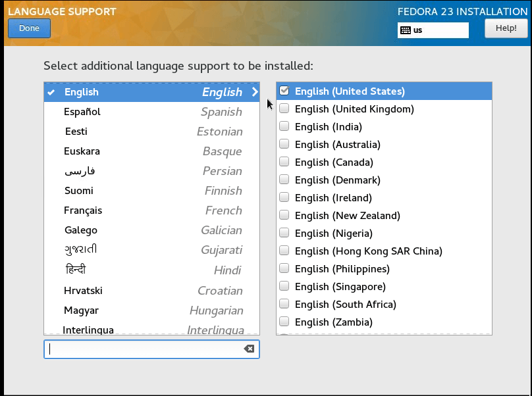Viewport: 532px width, 396px height.
Task: Click the checkmark beside English language
Action: click(x=51, y=92)
